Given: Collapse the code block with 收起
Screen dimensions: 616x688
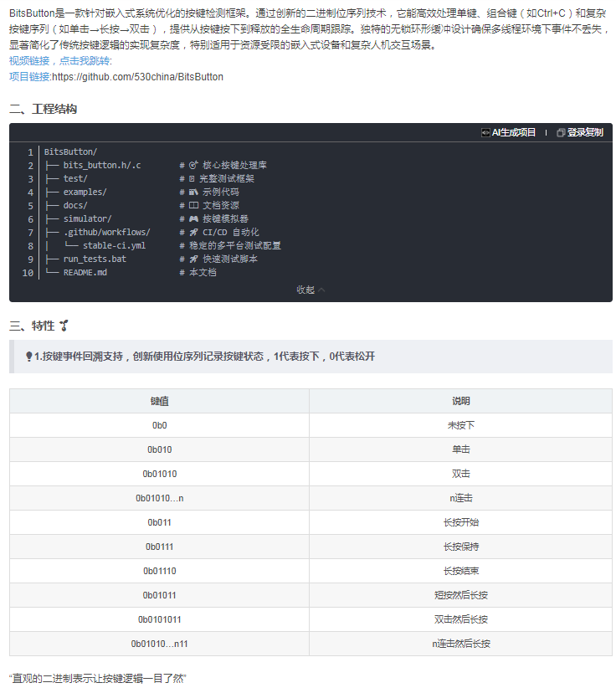Looking at the screenshot, I should (311, 290).
